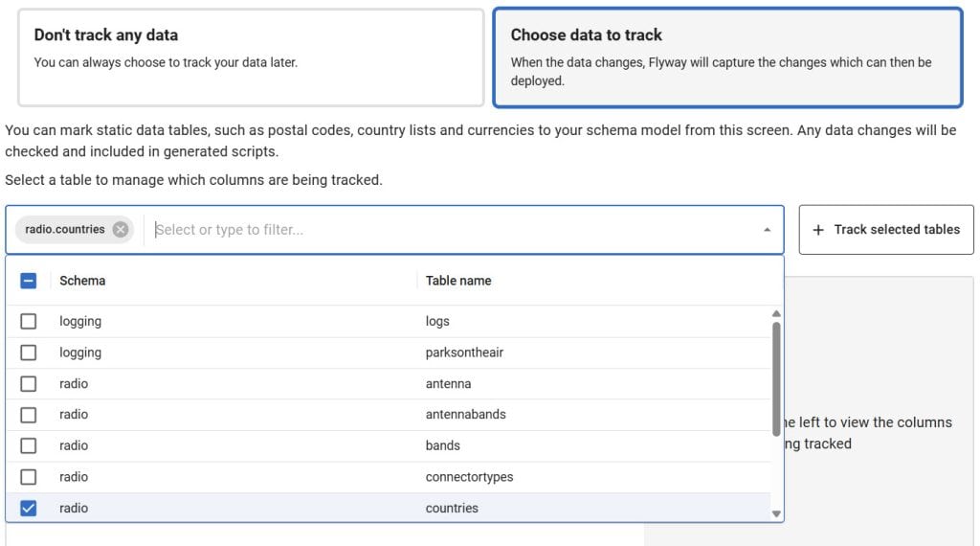Uncheck the radio countries checkbox
This screenshot has width=980, height=546.
29,509
